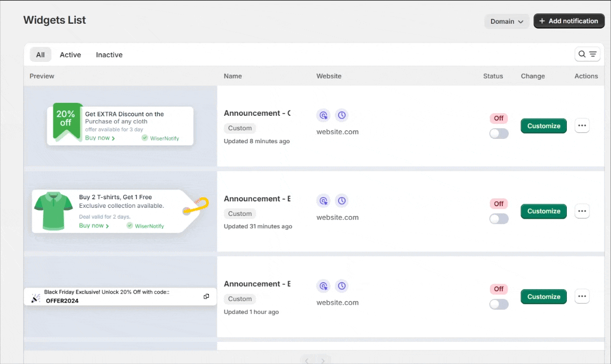The image size is (611, 364).
Task: Switch to the Inactive tab
Action: tap(109, 55)
